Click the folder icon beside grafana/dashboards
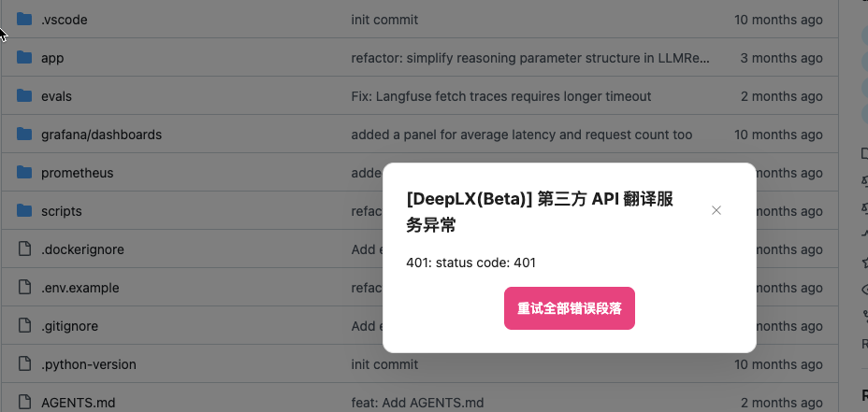This screenshot has width=868, height=412. (x=23, y=134)
